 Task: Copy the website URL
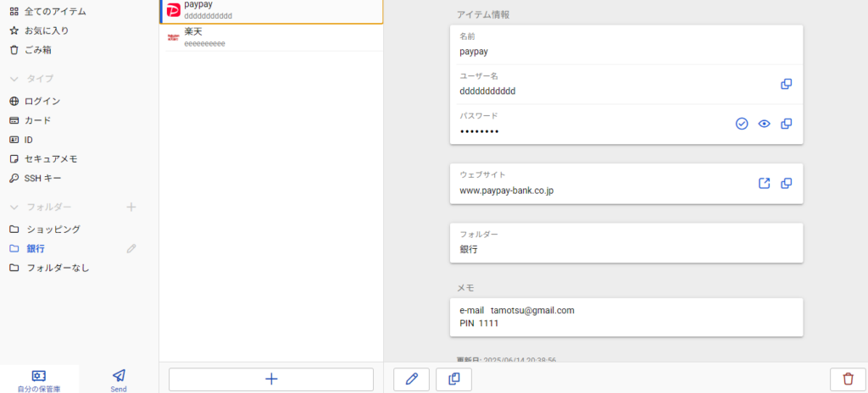[786, 183]
